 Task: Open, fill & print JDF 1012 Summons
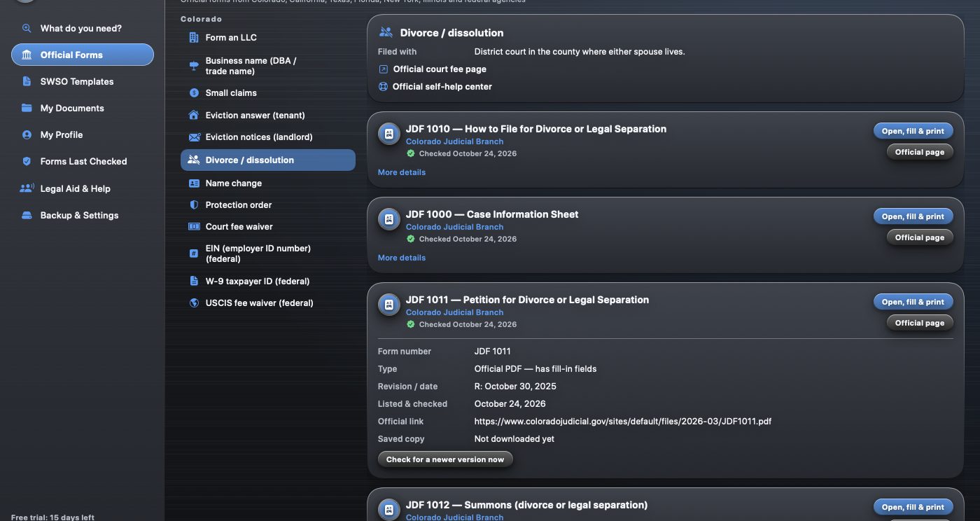913,507
